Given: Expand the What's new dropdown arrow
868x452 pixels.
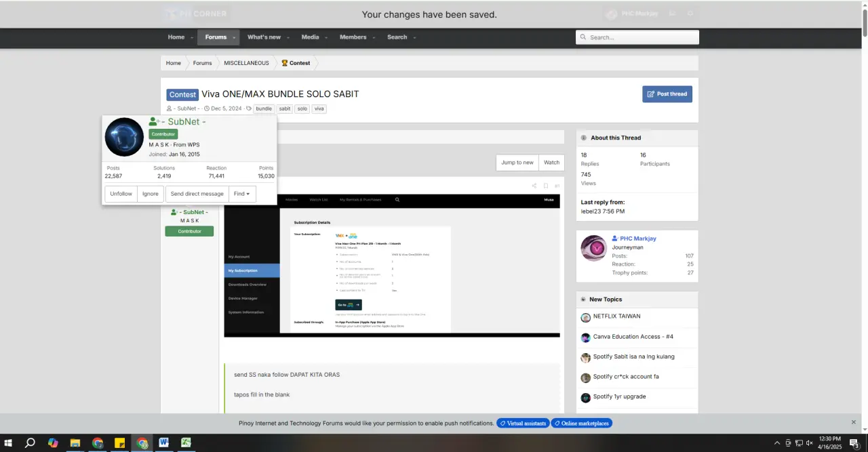Looking at the screenshot, I should [x=288, y=37].
